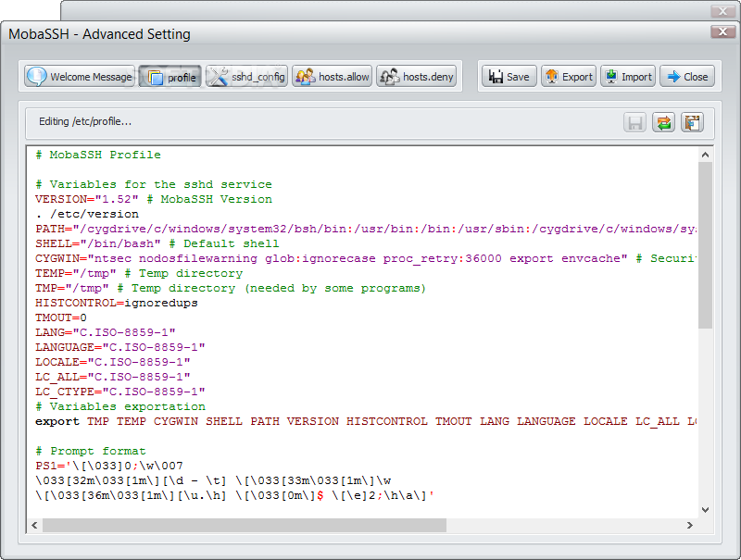Open the Welcome Message tab
Image resolution: width=741 pixels, height=560 pixels.
pos(80,77)
